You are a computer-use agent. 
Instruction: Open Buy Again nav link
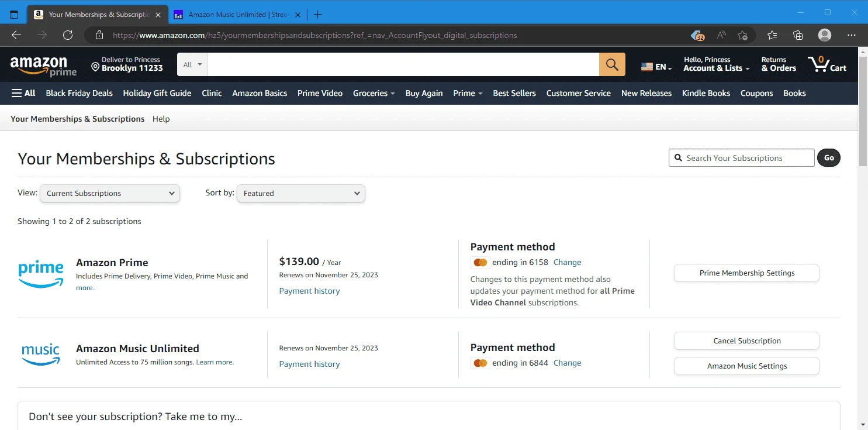point(424,93)
